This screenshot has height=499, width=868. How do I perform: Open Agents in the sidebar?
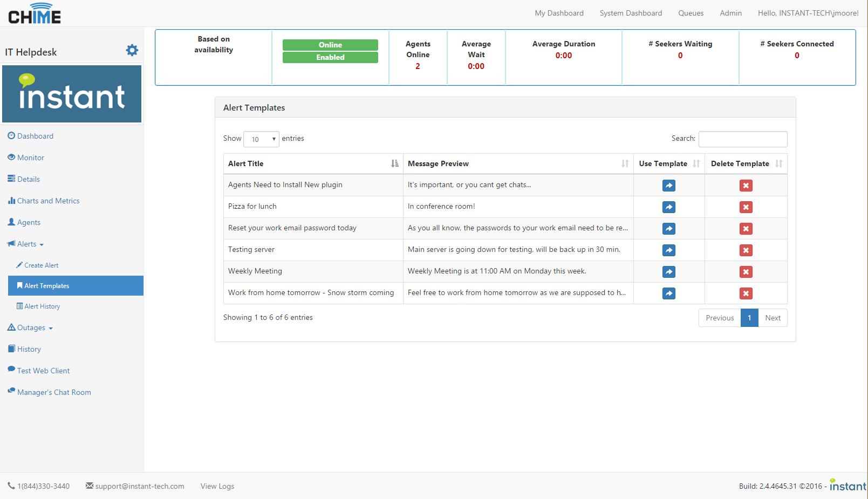click(24, 222)
